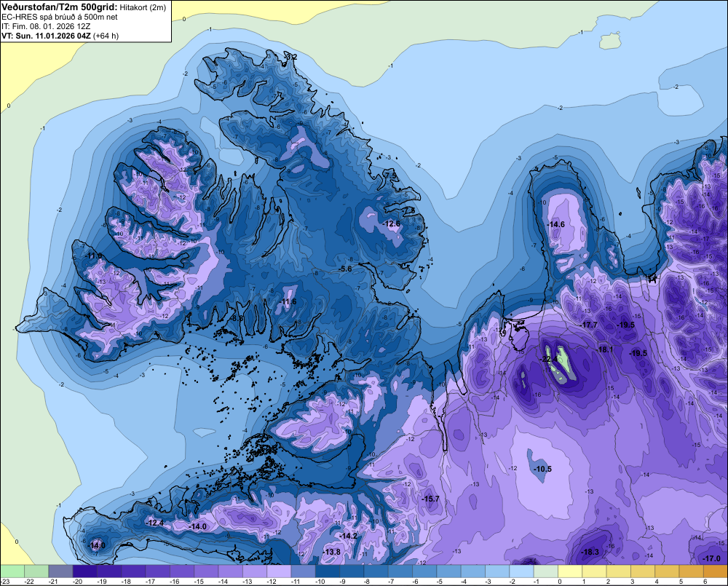Click the dark blue legend swatch above -10
This screenshot has height=586, width=728.
point(328,571)
